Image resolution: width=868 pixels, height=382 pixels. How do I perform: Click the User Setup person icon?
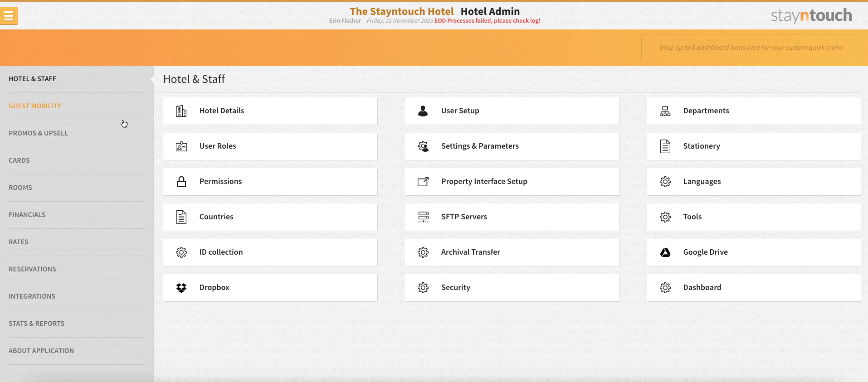[423, 111]
